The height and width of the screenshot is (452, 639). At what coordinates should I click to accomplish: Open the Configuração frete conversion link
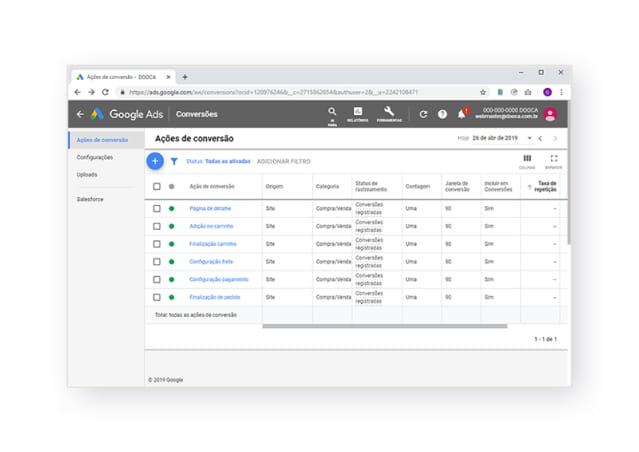click(211, 262)
